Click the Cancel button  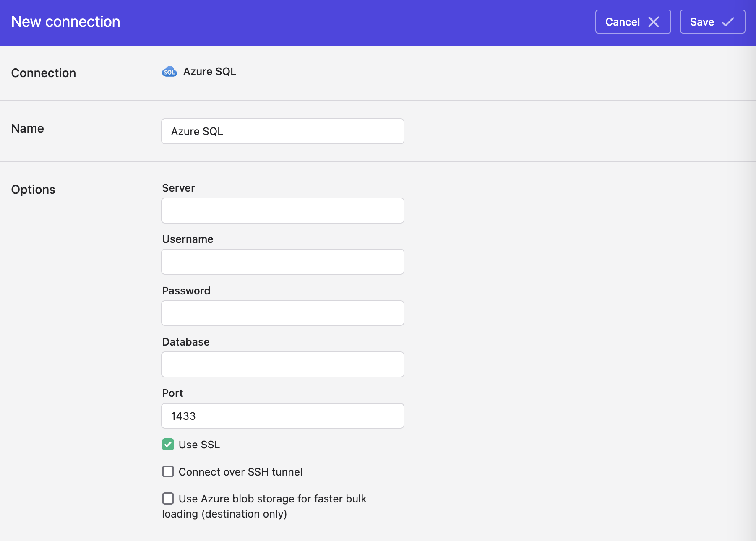(x=633, y=22)
